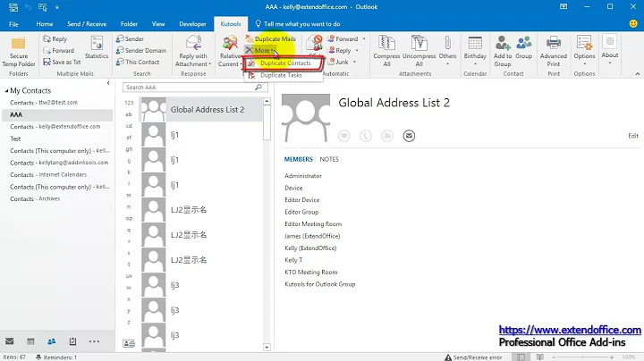Open Automatic Reply dropdown
644x361 pixels.
point(343,50)
